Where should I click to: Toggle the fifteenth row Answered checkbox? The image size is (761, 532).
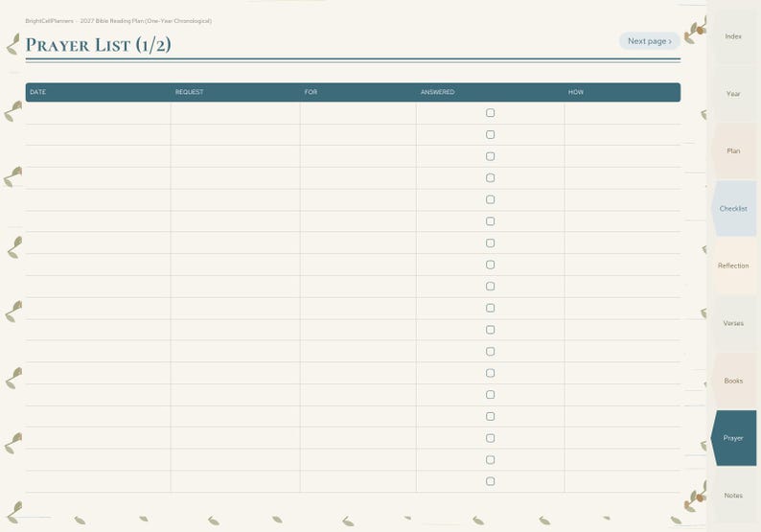490,416
